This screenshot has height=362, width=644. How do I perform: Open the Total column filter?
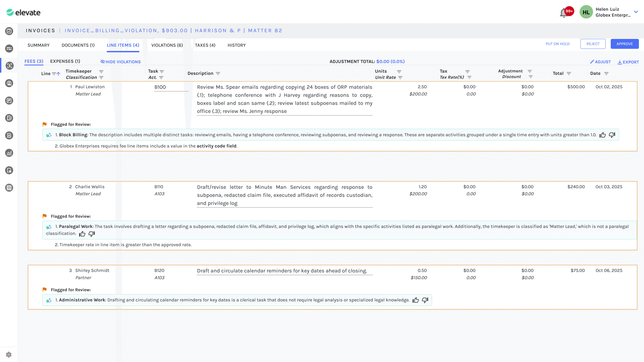pos(569,74)
